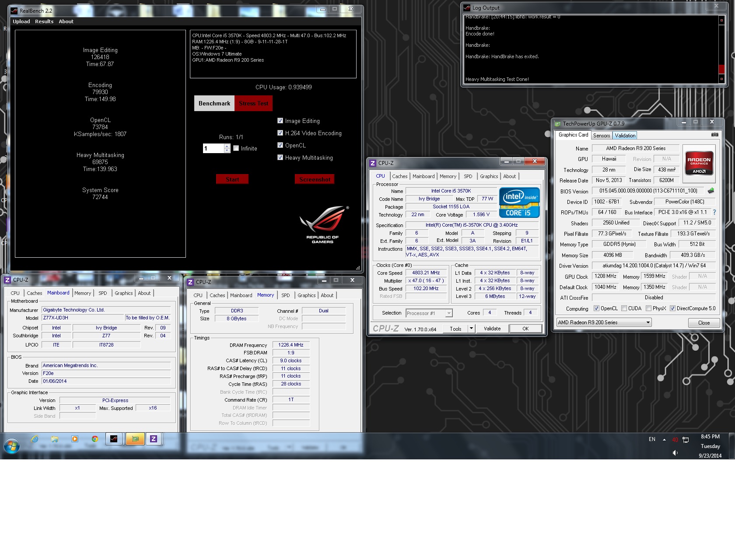
Task: Toggle the OpenCL checkbox in RealBench
Action: click(280, 145)
